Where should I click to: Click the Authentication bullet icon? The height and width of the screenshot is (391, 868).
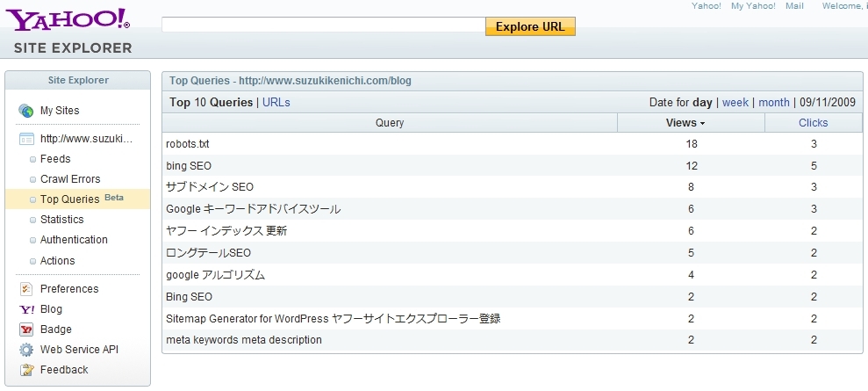click(33, 241)
